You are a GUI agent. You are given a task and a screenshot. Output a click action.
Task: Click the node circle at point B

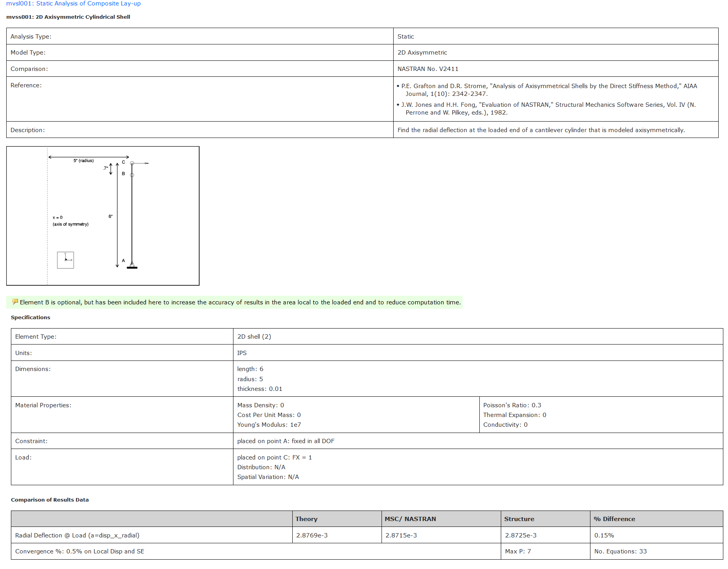click(132, 175)
